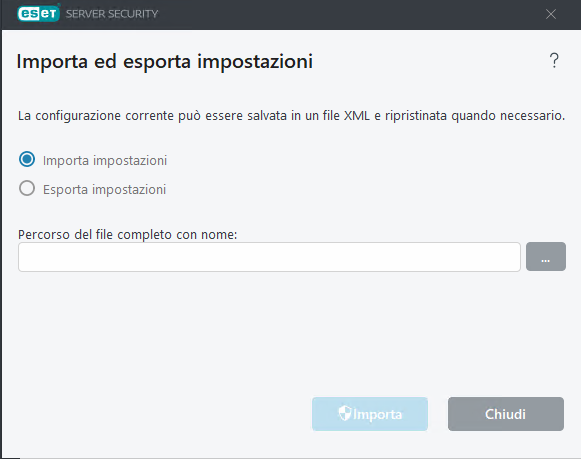The image size is (581, 459).
Task: Open help with the question mark icon
Action: pos(554,60)
